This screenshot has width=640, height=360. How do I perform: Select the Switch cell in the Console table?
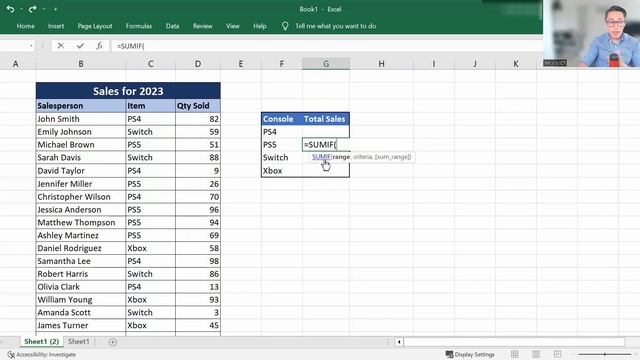[x=282, y=158]
